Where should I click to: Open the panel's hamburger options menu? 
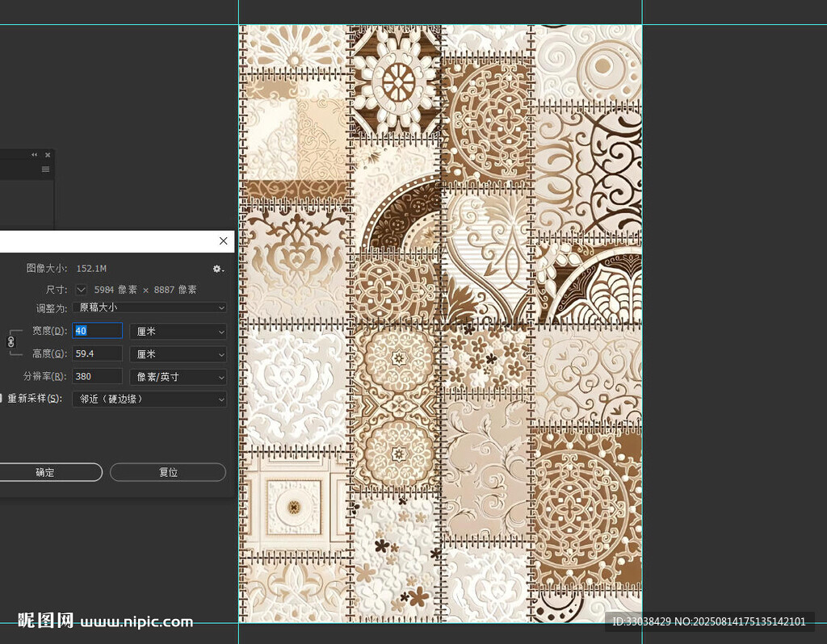(45, 169)
